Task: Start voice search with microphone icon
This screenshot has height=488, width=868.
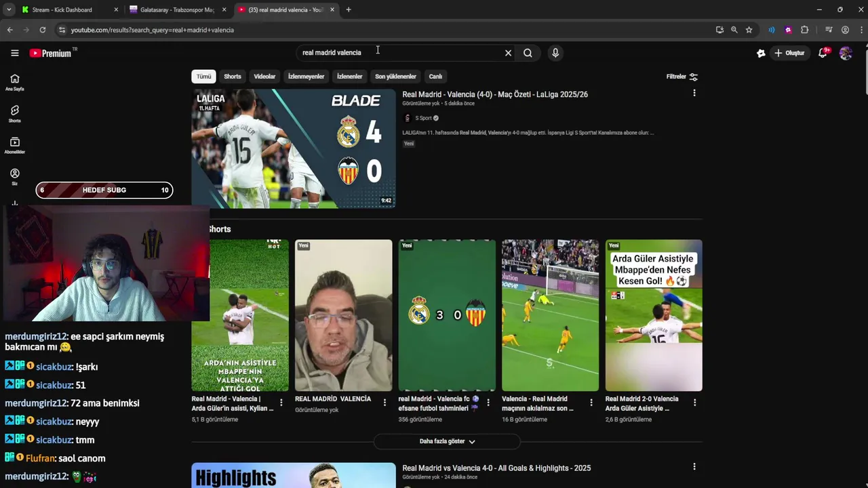Action: click(x=555, y=53)
